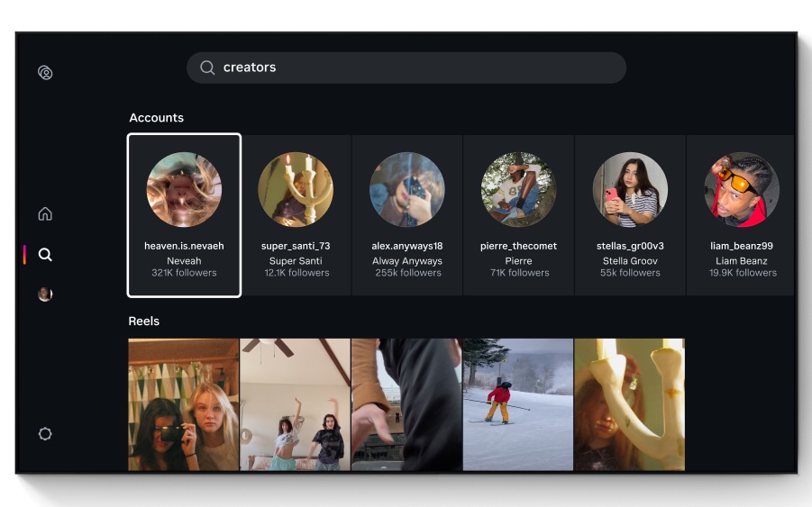Select the Search icon in the sidebar
The height and width of the screenshot is (507, 812).
coord(45,255)
